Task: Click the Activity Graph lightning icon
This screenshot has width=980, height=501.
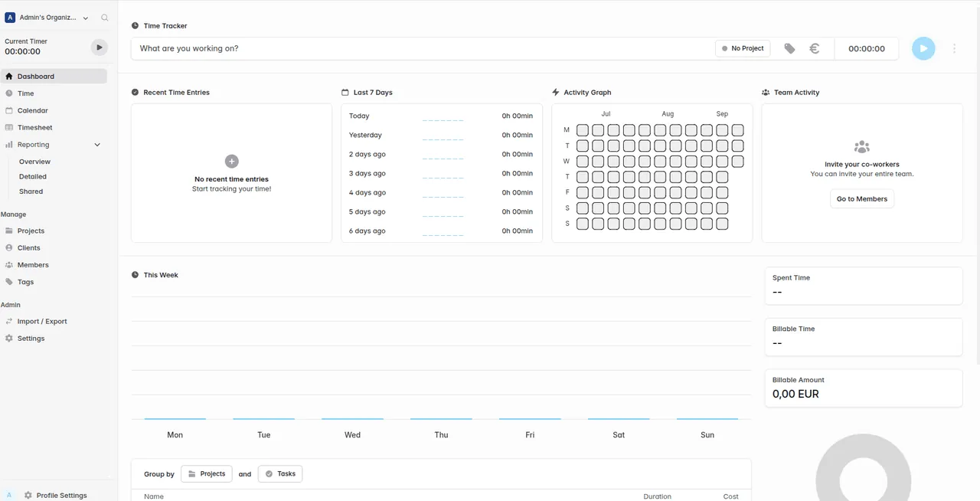Action: tap(556, 92)
